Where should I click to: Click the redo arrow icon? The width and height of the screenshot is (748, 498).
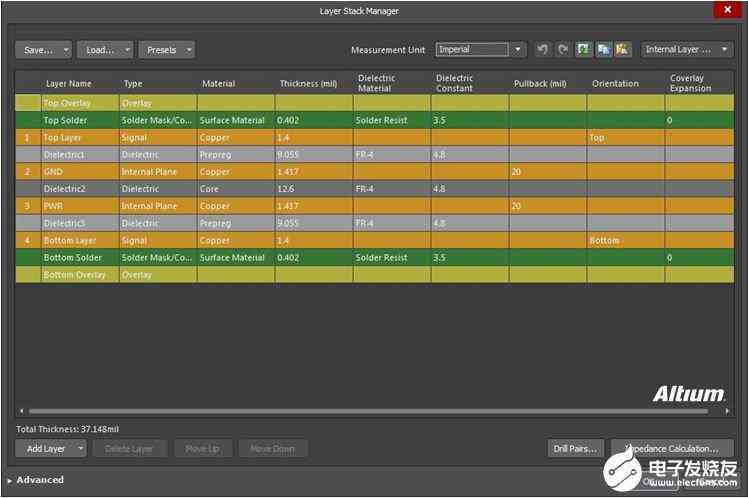point(563,50)
